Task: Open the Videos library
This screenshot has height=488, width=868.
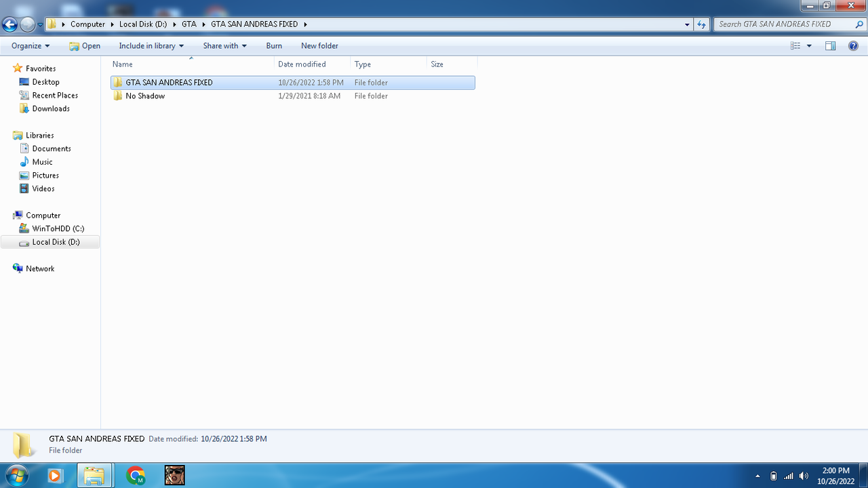Action: tap(43, 188)
